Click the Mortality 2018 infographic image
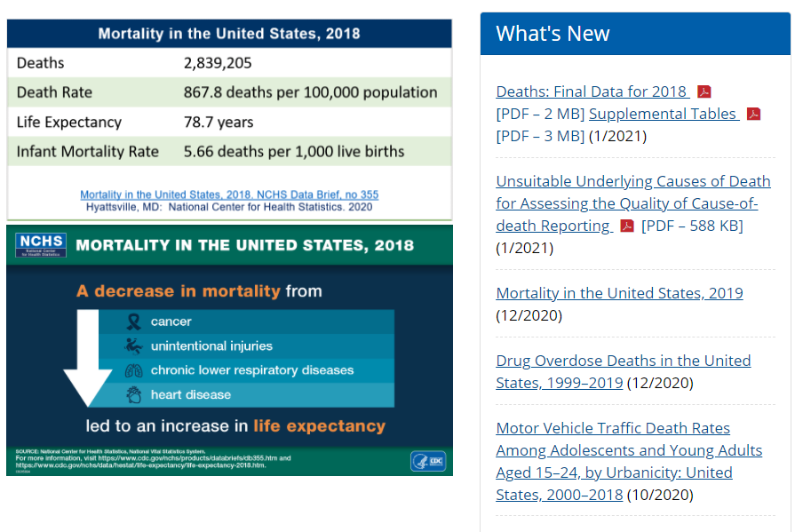The height and width of the screenshot is (532, 795). click(230, 351)
